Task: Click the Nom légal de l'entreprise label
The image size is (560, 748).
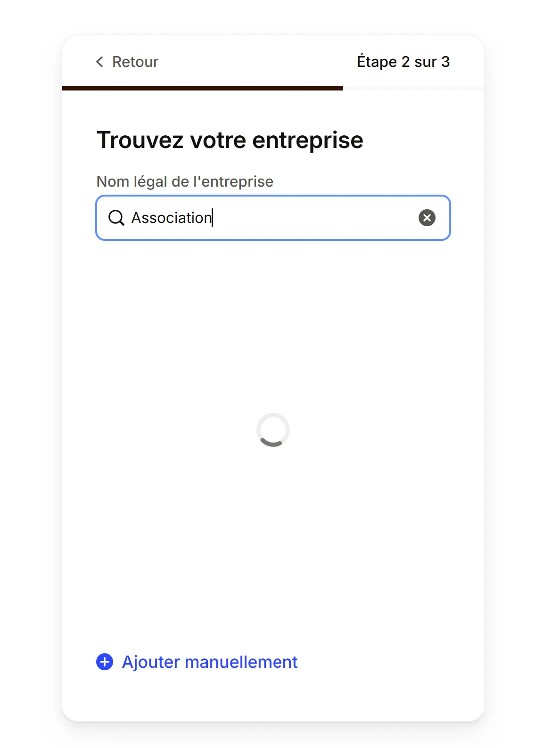Action: click(185, 181)
